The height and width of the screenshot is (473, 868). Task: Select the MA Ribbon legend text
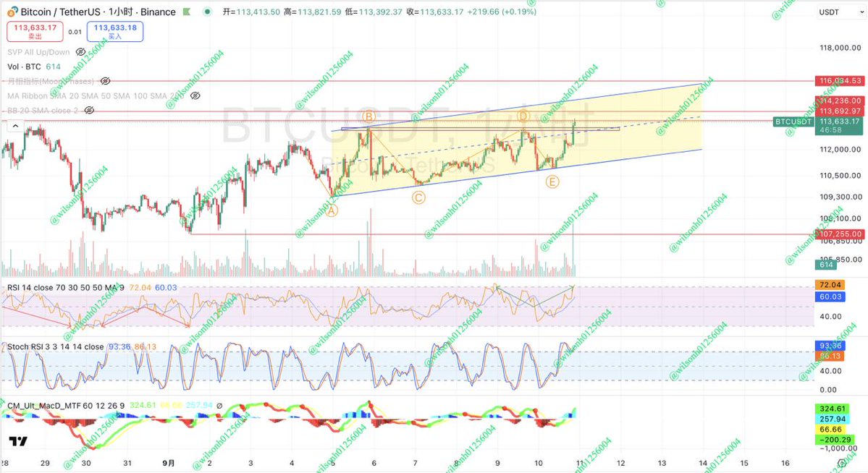[x=96, y=95]
